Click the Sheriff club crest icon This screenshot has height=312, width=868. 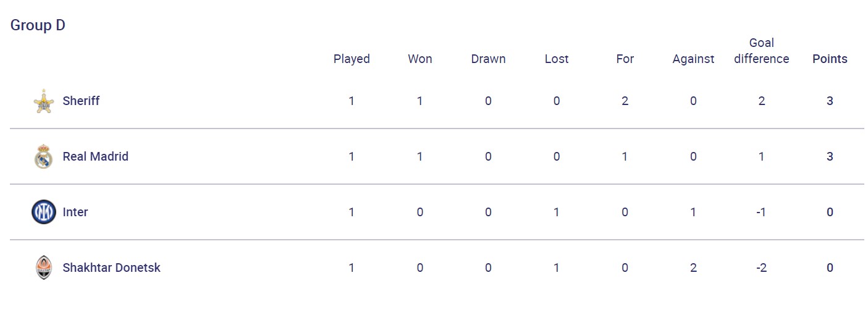43,101
